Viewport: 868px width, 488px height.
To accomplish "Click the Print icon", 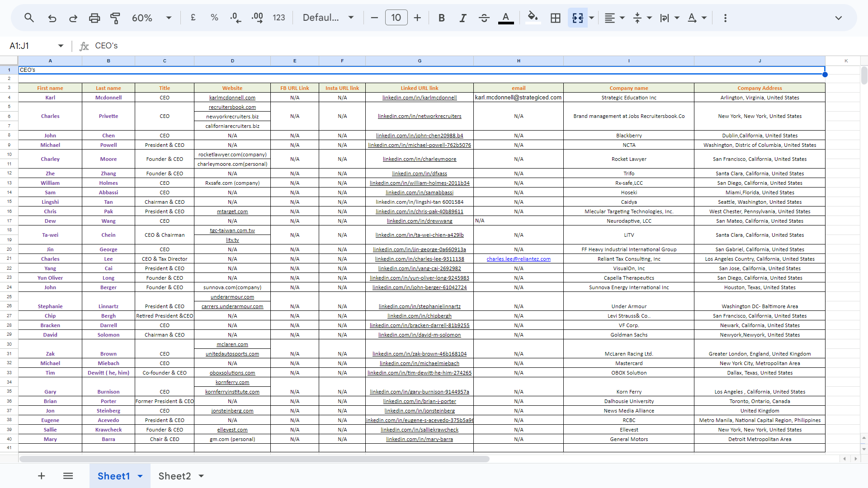I will [x=94, y=18].
